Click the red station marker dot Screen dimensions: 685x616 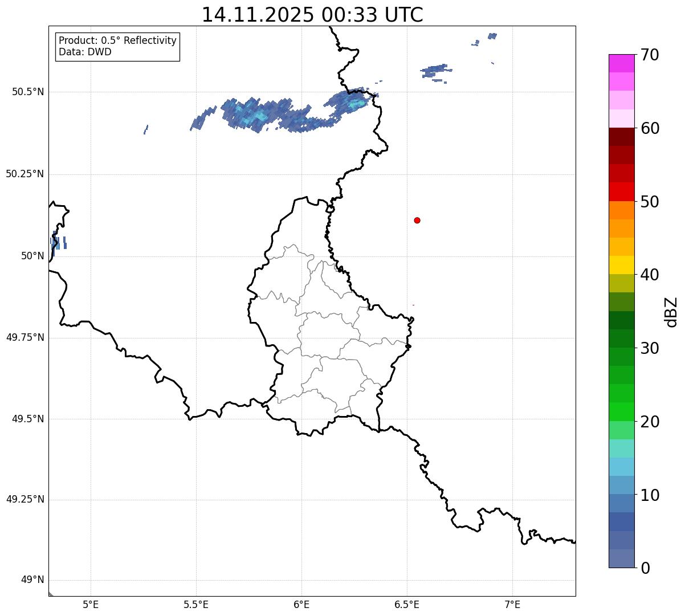tap(417, 220)
